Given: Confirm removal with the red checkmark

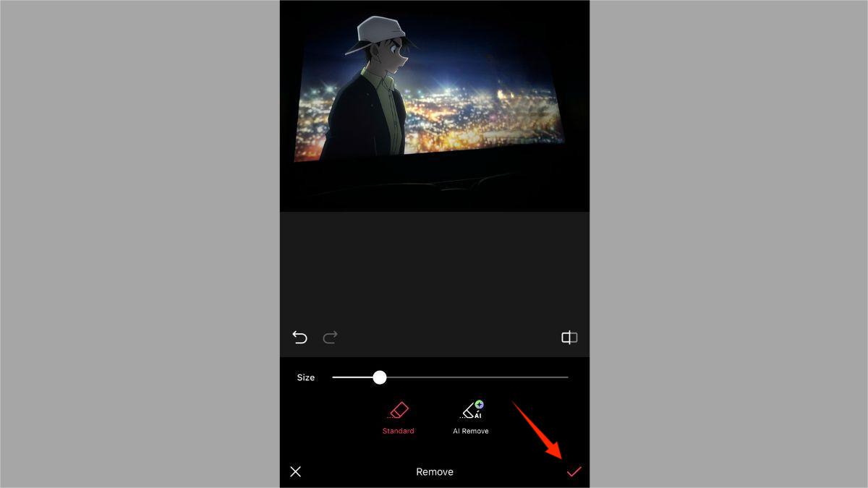Looking at the screenshot, I should point(574,471).
